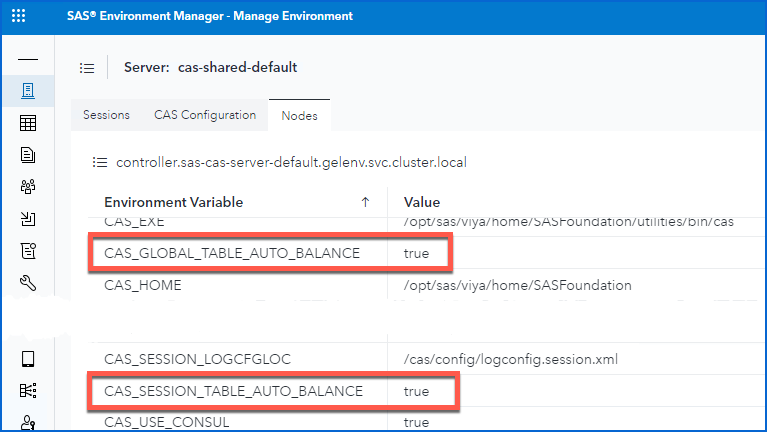767x432 pixels.
Task: Open the applications grid menu
Action: [18, 17]
